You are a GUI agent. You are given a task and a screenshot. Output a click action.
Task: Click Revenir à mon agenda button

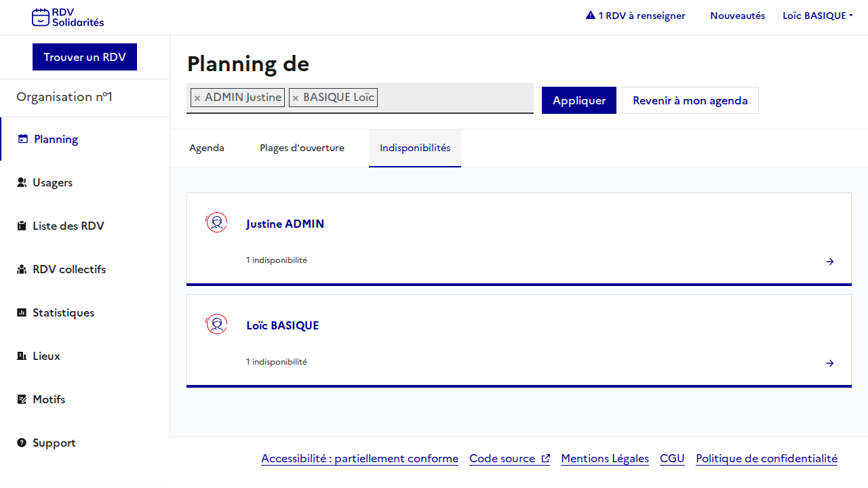(x=690, y=100)
